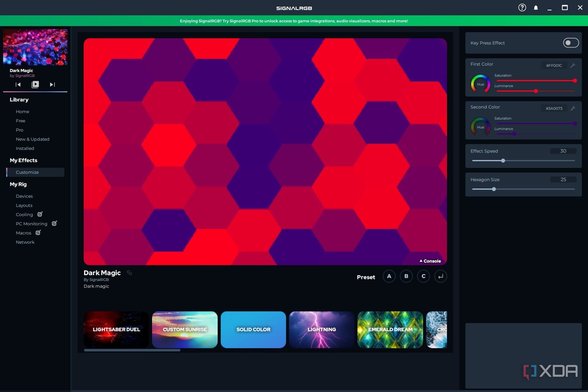This screenshot has width=588, height=392.
Task: Toggle the Key Press Effect switch
Action: pos(571,43)
